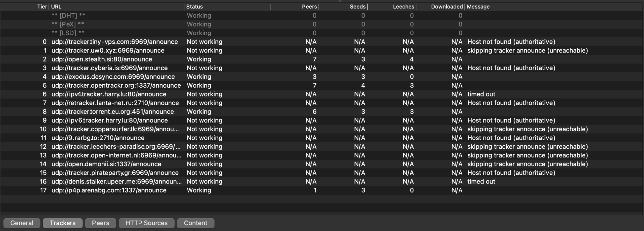Open the HTTP Sources tab
The width and height of the screenshot is (644, 231).
[x=146, y=223]
